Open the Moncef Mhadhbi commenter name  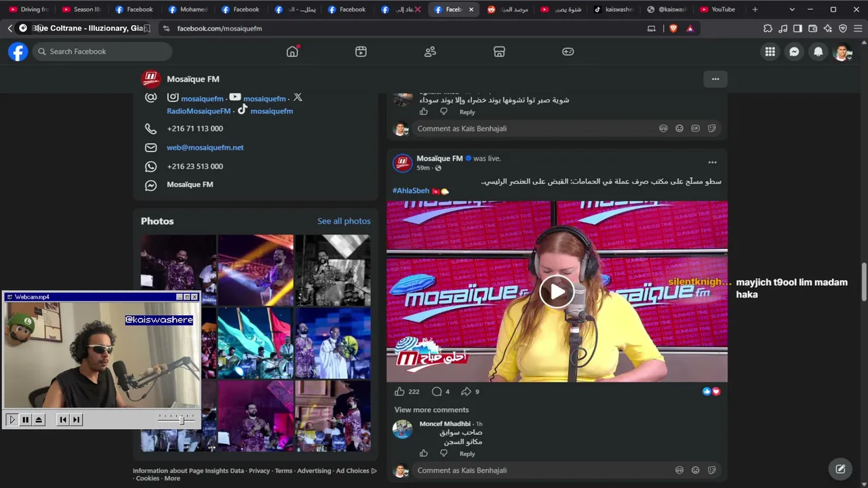445,424
